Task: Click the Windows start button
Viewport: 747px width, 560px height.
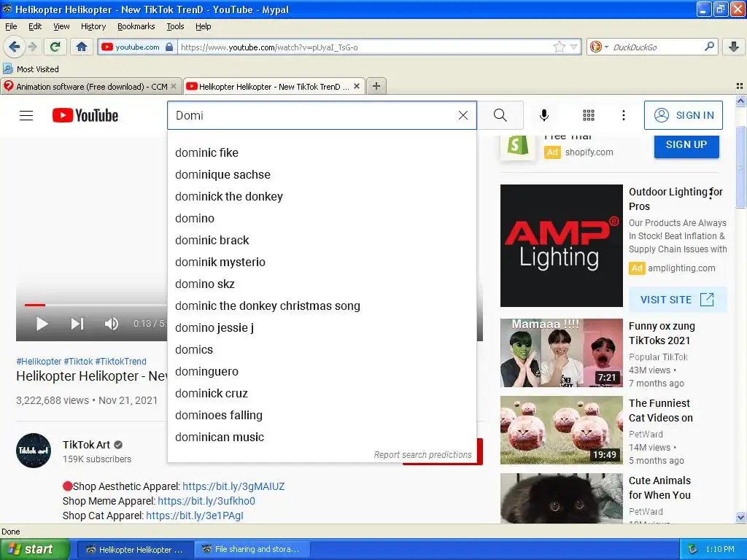Action: tap(34, 549)
